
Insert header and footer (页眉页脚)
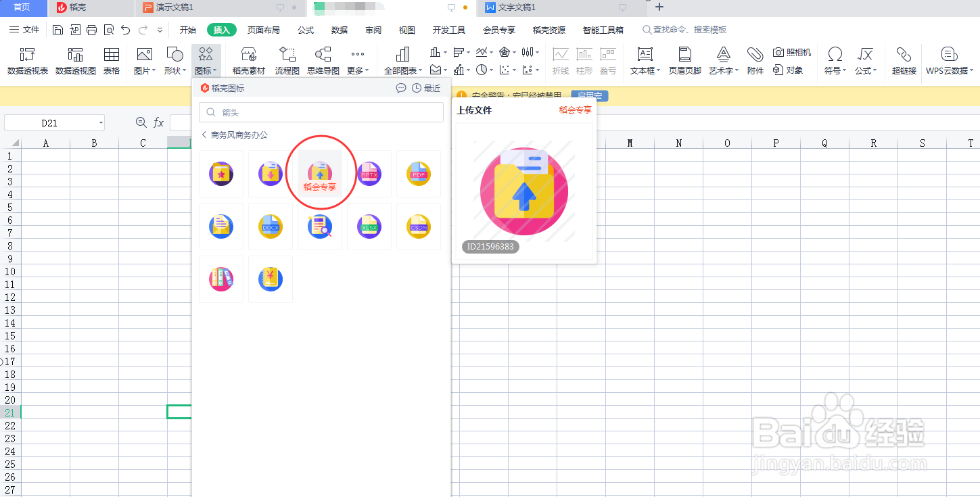[x=685, y=61]
